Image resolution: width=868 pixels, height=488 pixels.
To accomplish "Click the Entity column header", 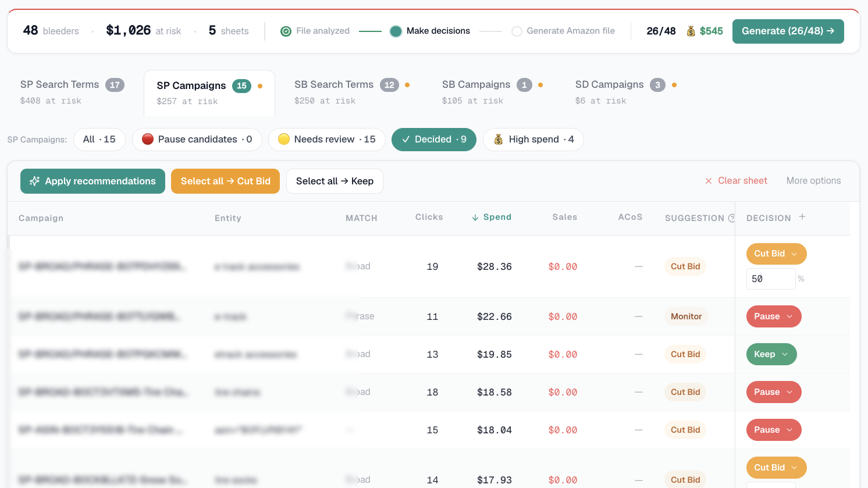I will [228, 218].
